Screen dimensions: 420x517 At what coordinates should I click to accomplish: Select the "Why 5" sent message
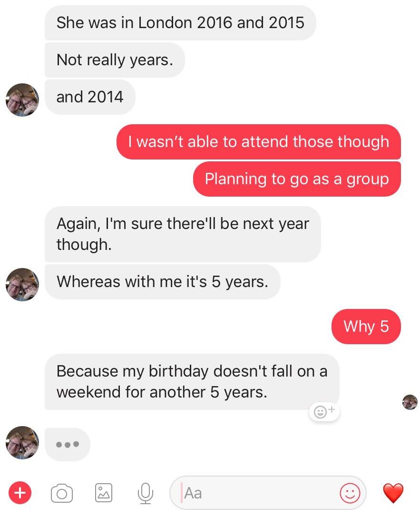pos(366,327)
